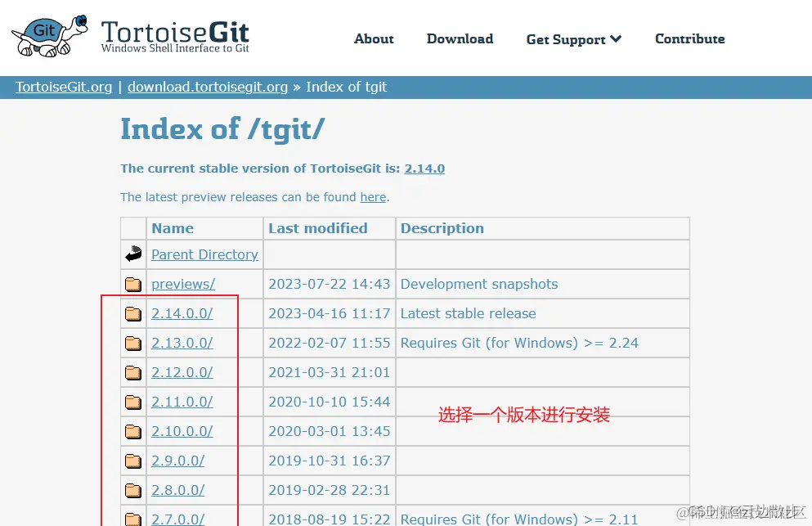Screen dimensions: 812x526
Task: Open the previews/ directory link
Action: (183, 284)
